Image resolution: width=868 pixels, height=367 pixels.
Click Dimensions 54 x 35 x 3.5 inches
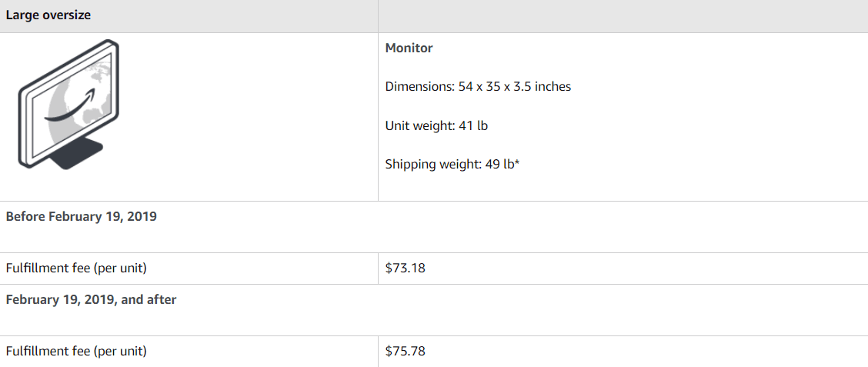[x=478, y=86]
